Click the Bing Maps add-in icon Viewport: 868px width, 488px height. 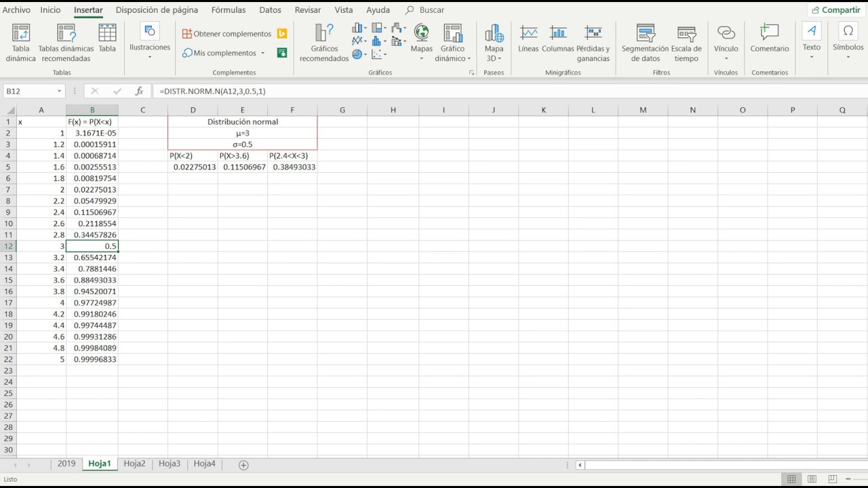(282, 34)
